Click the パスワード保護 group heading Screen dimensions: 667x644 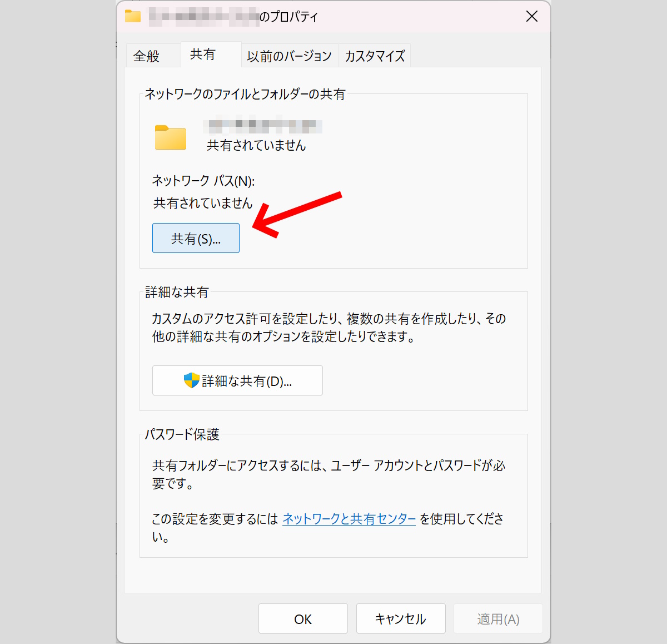tap(182, 434)
